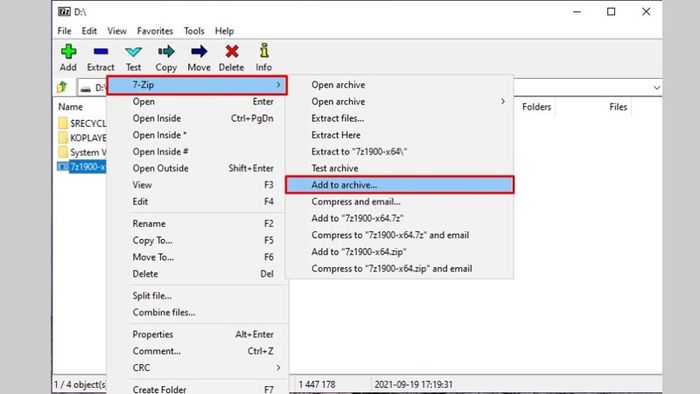Minimize the 7-Zip window
Viewport: 700px width, 394px height.
click(577, 12)
